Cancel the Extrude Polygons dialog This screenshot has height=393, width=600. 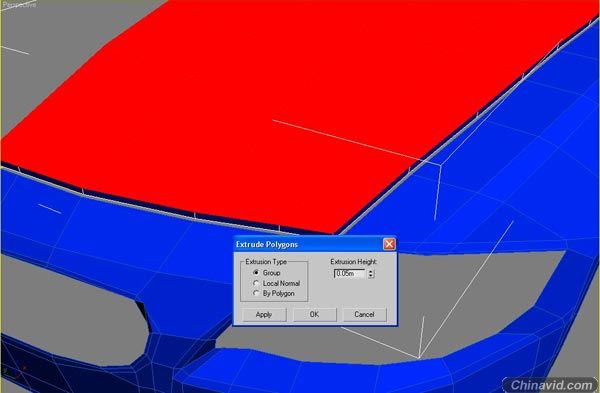click(364, 315)
